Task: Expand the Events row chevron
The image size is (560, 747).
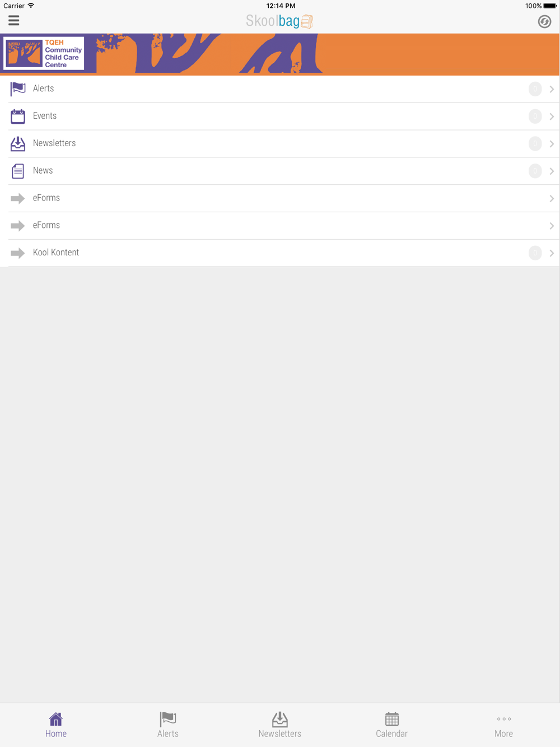Action: (x=552, y=116)
